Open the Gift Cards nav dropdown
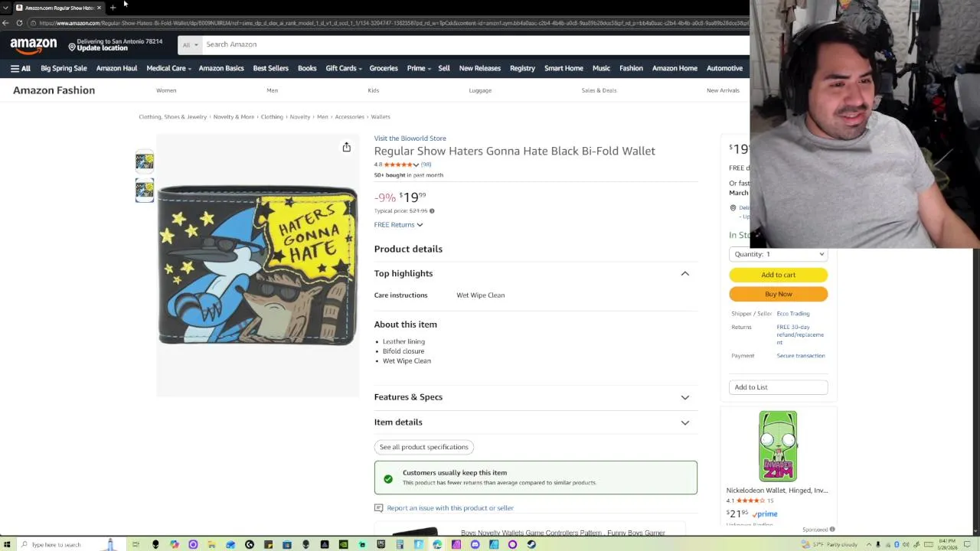This screenshot has width=980, height=551. point(343,68)
